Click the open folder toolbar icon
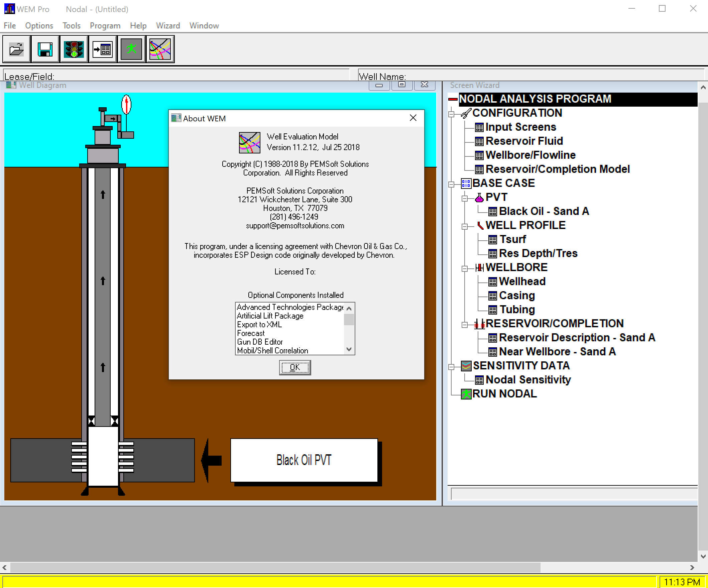708x588 pixels. coord(16,49)
